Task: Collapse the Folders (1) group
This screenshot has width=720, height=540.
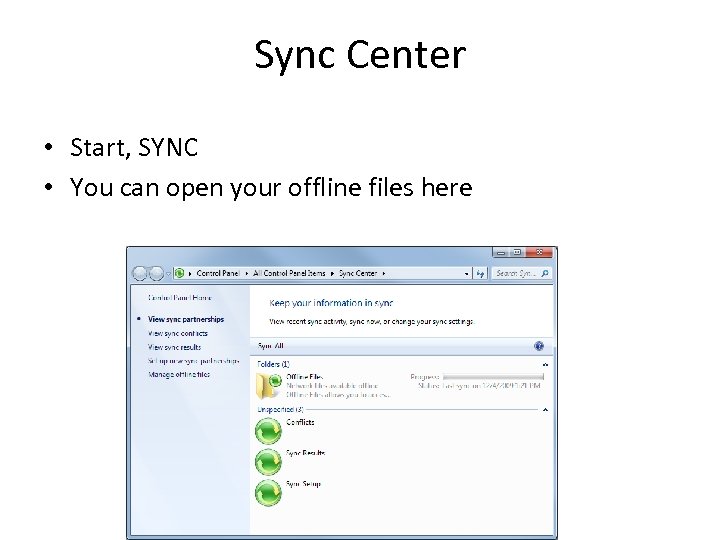Action: (x=546, y=365)
